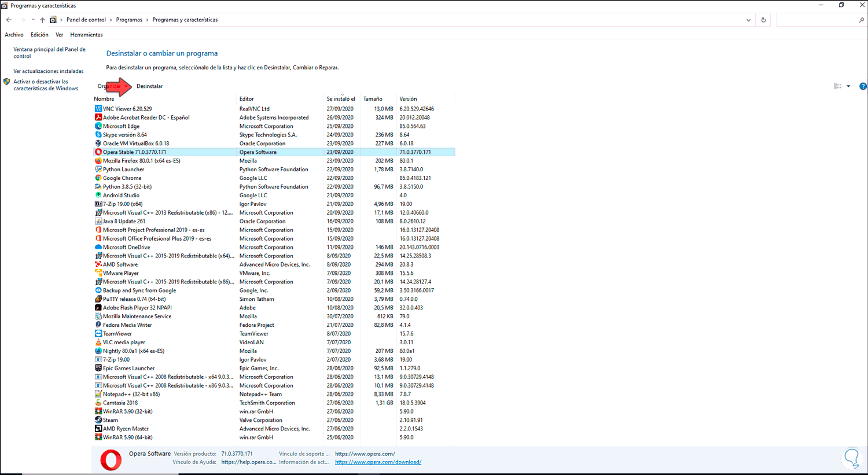Click the VNC Viewer program icon
Screen dimensions: 868x475
click(98, 109)
